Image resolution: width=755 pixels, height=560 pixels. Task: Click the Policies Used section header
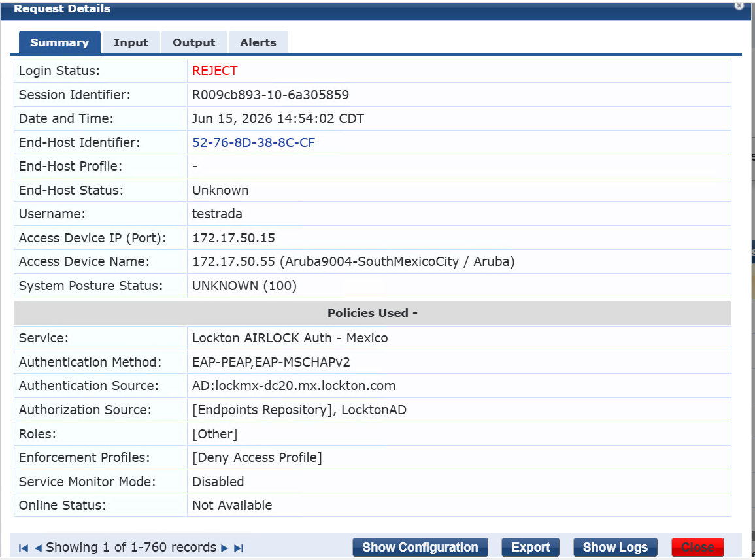372,313
